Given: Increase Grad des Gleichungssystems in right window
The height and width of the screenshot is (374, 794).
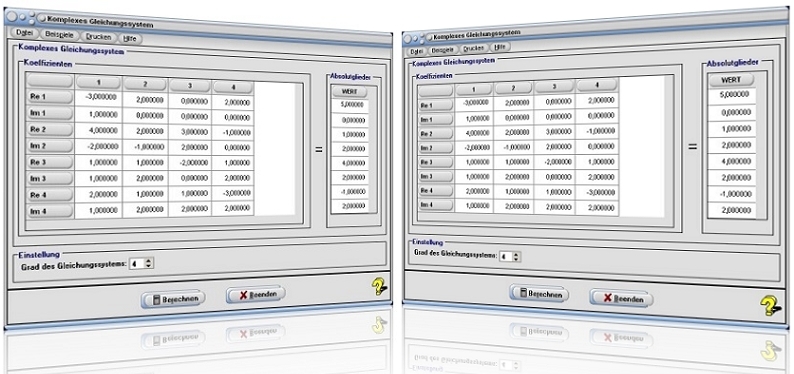Looking at the screenshot, I should pos(516,254).
